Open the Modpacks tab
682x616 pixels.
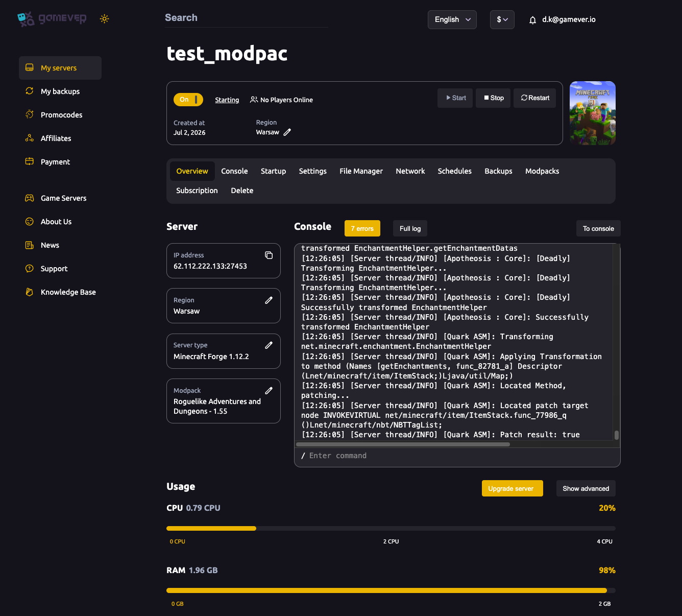point(542,171)
